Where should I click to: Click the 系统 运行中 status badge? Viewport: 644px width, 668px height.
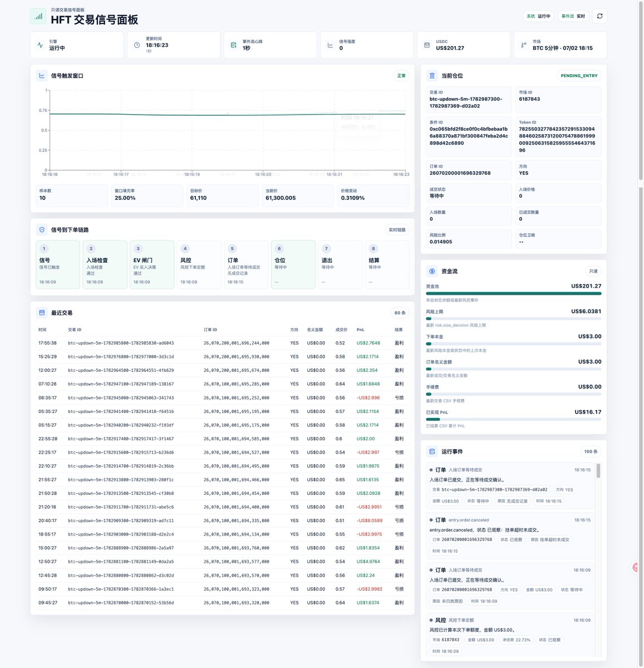point(538,16)
